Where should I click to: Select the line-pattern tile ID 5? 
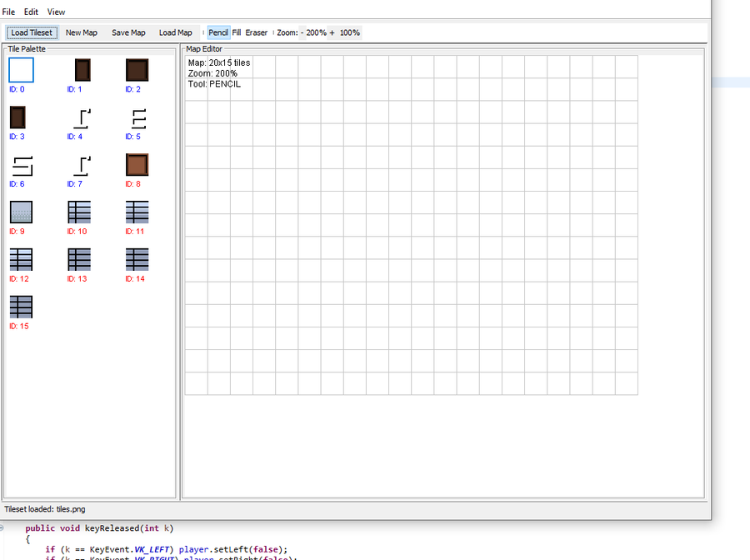[x=138, y=118]
